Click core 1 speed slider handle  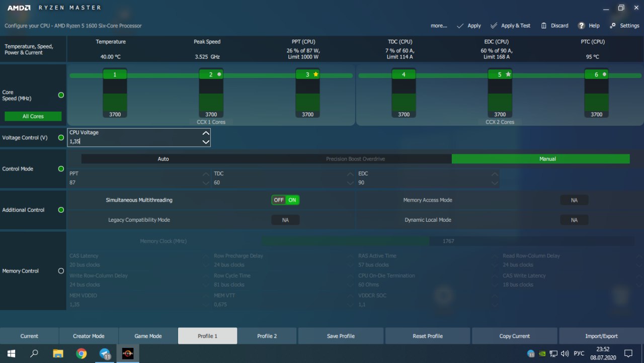115,74
